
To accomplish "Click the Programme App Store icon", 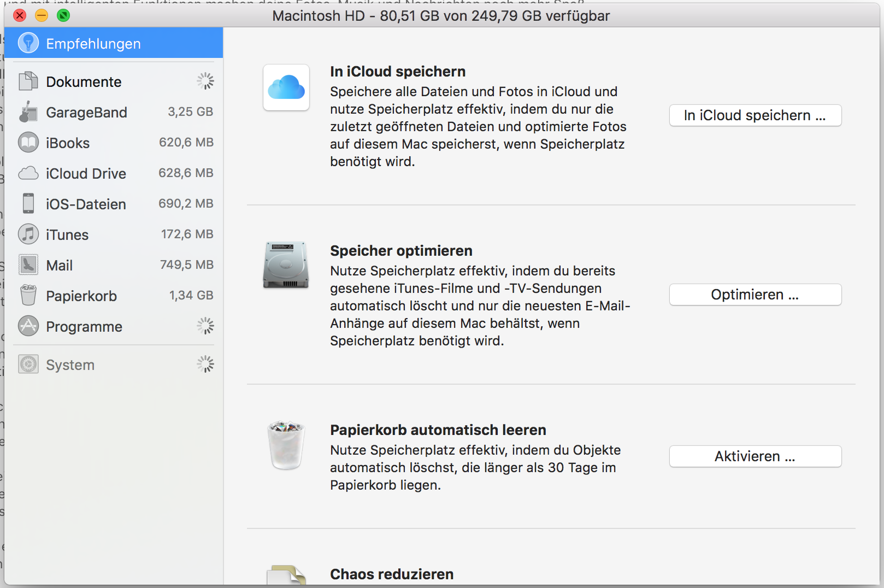I will click(x=28, y=326).
